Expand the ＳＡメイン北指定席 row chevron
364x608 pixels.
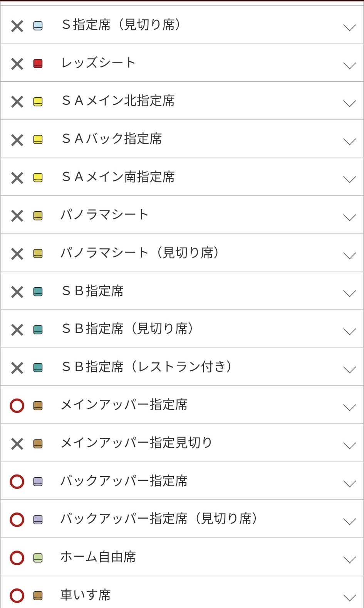349,103
